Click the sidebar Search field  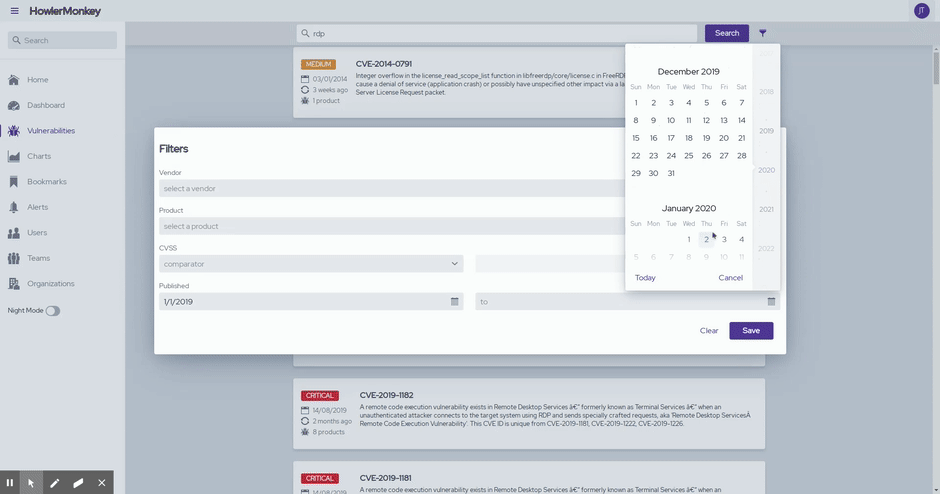pos(62,40)
